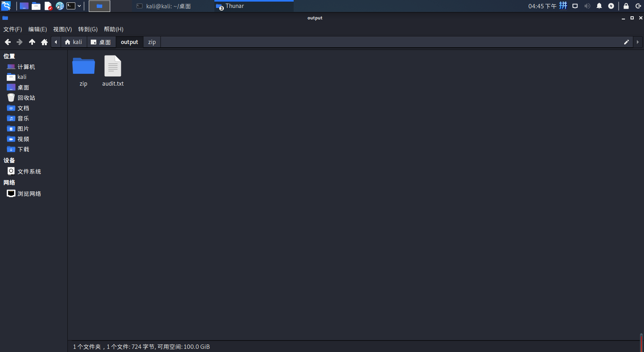
Task: Click kali path bar button
Action: coord(74,42)
